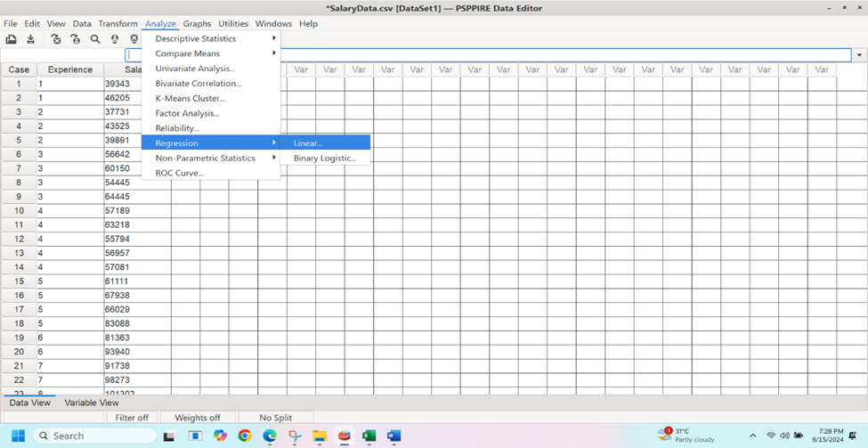The height and width of the screenshot is (448, 868).
Task: Click the Wi-Fi network tray icon
Action: pyautogui.click(x=771, y=436)
